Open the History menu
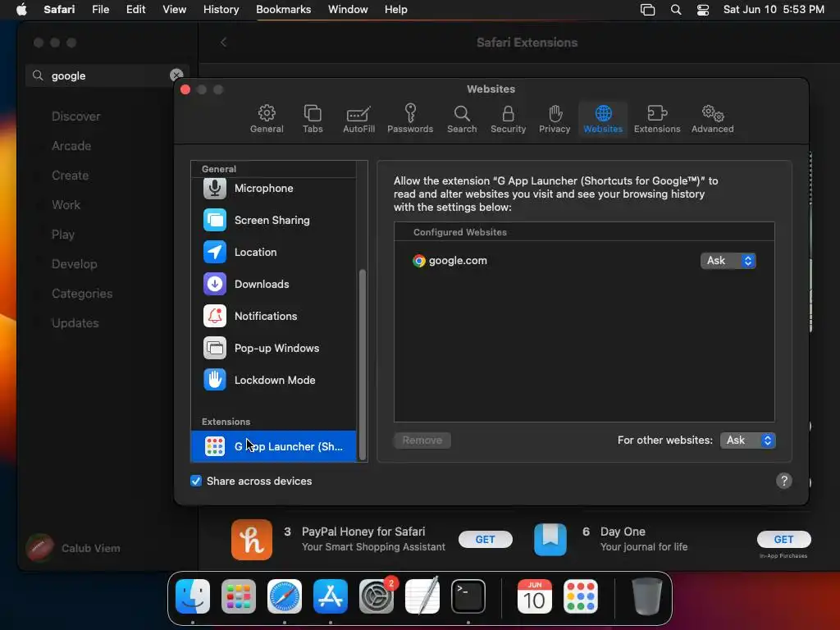This screenshot has width=840, height=630. [221, 10]
